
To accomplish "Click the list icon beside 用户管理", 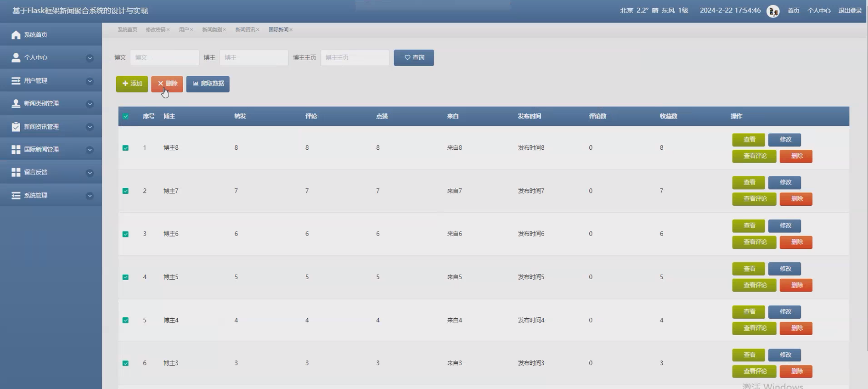I will point(16,81).
